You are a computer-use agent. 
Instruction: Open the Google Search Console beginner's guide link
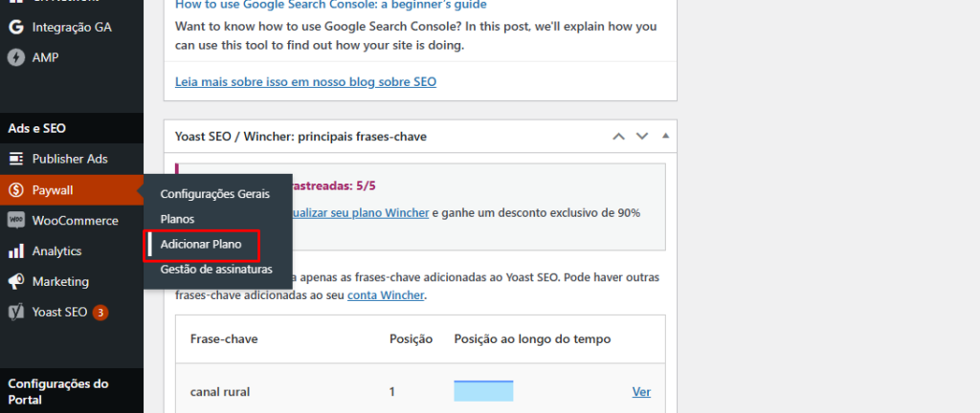point(330,5)
